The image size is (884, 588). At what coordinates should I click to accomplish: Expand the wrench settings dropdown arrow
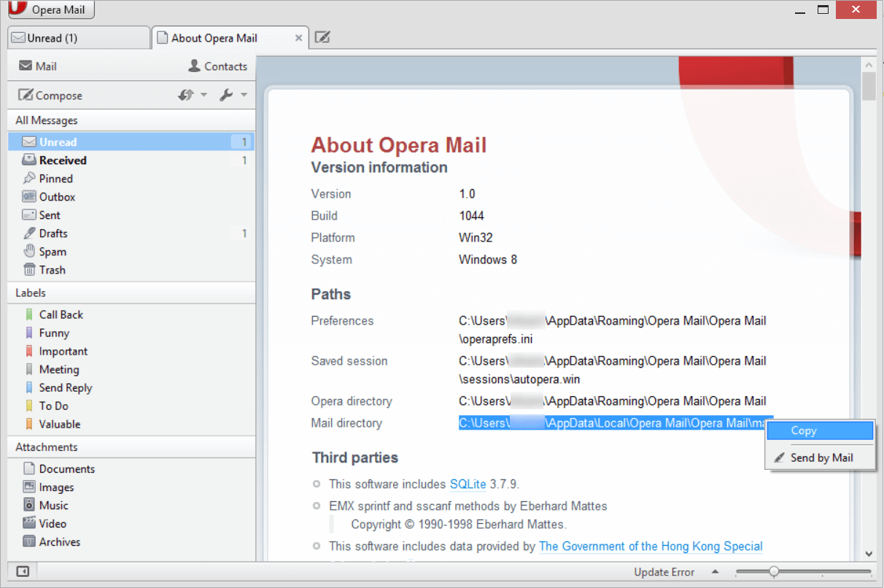[x=244, y=95]
